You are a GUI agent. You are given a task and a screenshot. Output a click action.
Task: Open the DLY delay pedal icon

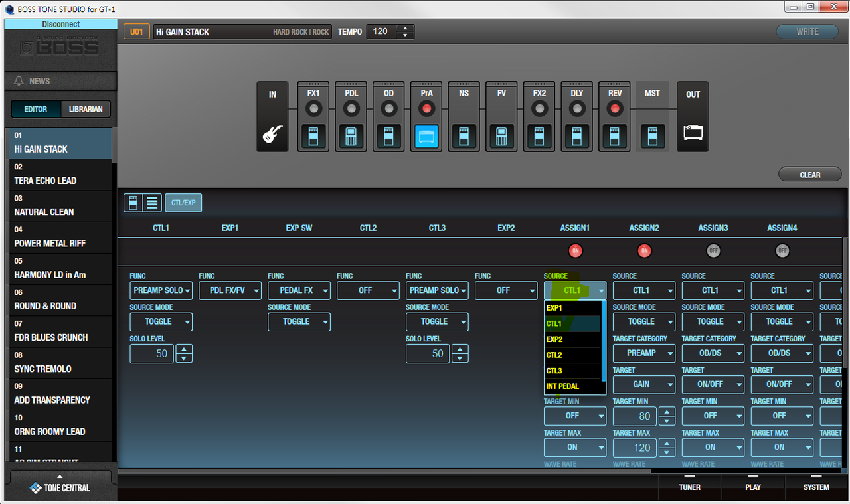(578, 136)
